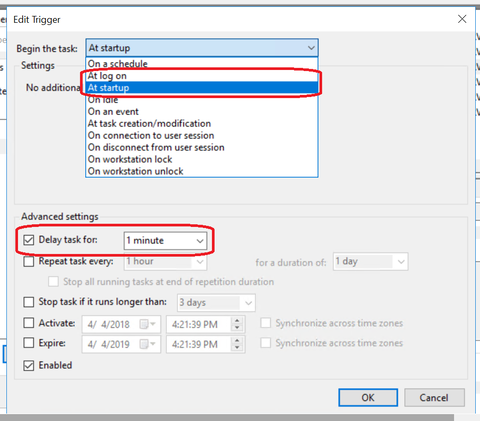Click the Activate time field

pos(199,324)
